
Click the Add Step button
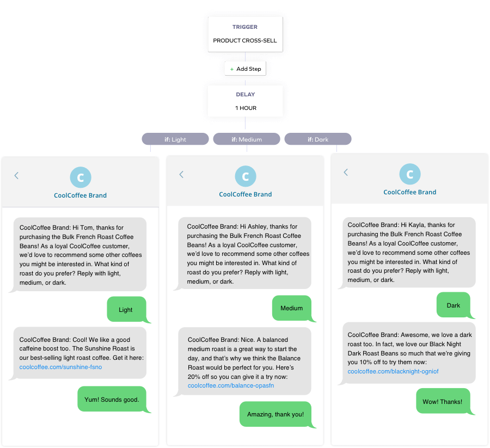point(245,68)
